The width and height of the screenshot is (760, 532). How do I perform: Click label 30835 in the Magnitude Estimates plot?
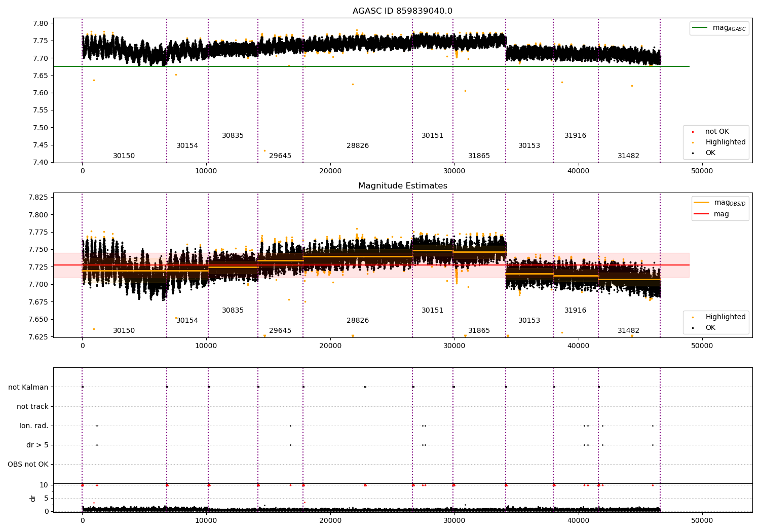pos(233,311)
